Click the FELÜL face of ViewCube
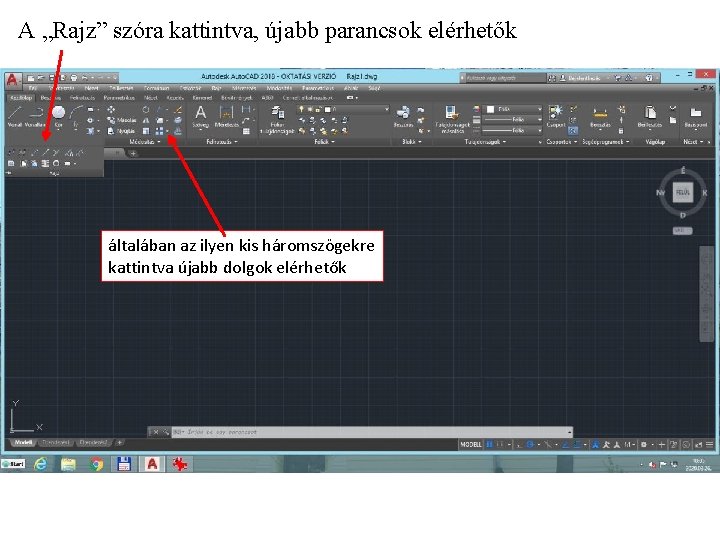 [x=683, y=192]
